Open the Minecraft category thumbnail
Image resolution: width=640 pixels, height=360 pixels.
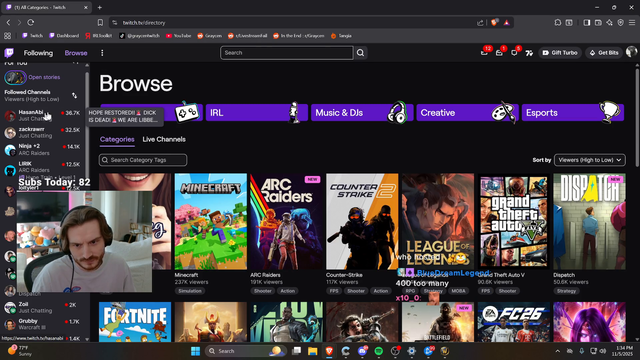click(211, 221)
